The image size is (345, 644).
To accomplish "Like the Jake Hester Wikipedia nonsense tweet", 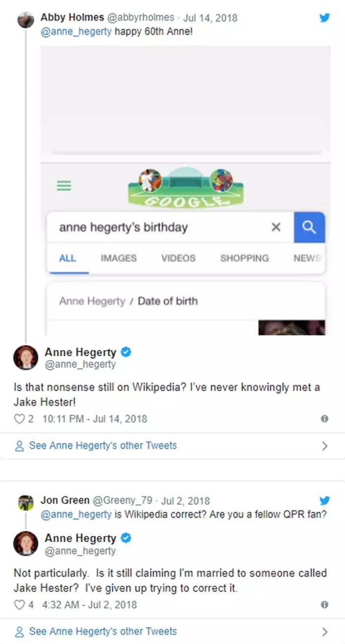I will (x=19, y=419).
